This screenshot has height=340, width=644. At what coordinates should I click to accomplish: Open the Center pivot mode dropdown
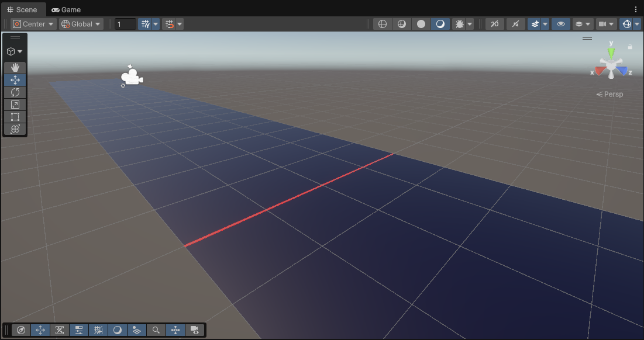point(33,24)
